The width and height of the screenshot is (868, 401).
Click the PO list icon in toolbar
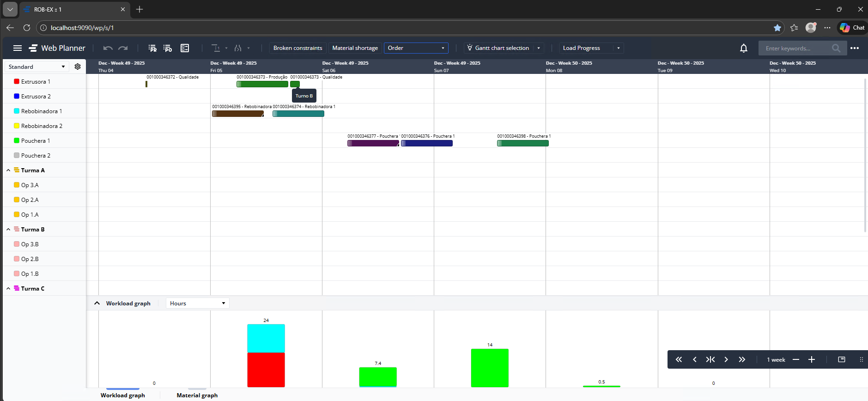(168, 48)
